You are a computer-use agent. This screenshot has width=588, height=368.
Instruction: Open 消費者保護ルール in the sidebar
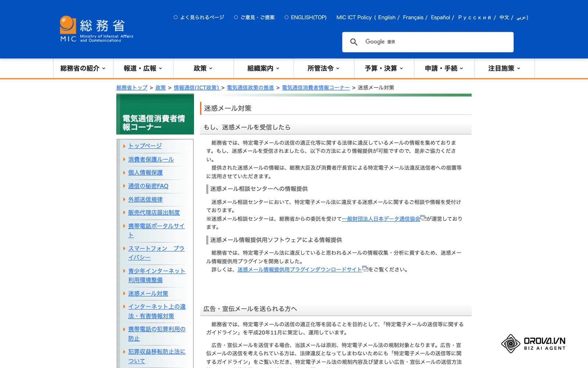[151, 159]
